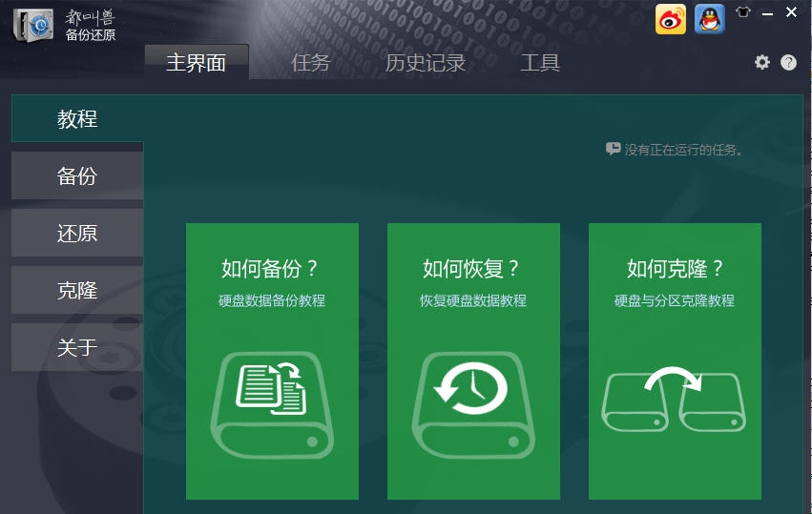This screenshot has height=514, width=812.
Task: Select 关于 in the sidebar
Action: (77, 347)
